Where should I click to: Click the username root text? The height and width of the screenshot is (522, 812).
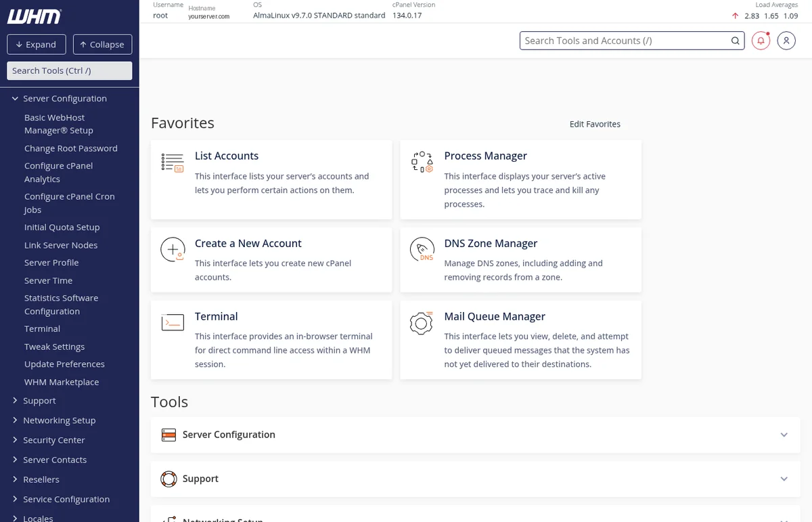(160, 16)
